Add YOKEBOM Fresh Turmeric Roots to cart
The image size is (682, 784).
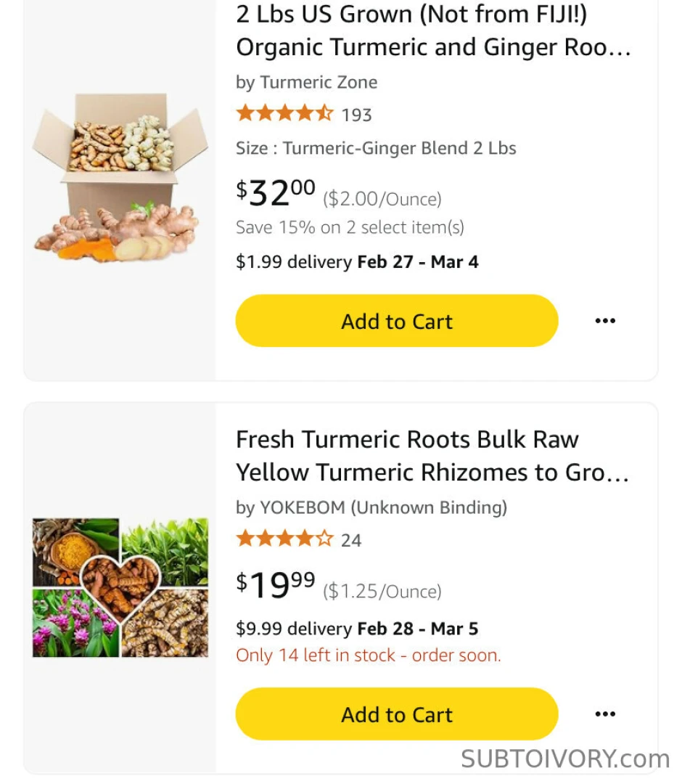[397, 714]
